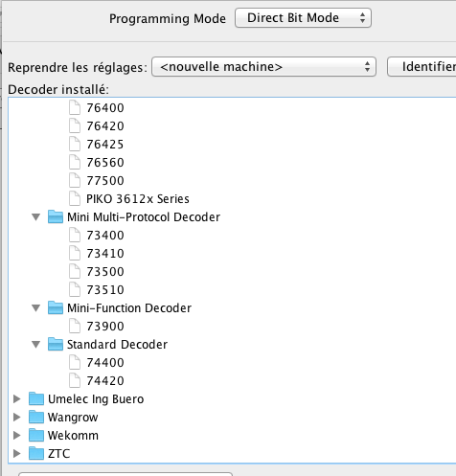Viewport: 456px width, 476px height.
Task: Select the Mini Multi-Protocol Decoder folder icon
Action: [56, 216]
